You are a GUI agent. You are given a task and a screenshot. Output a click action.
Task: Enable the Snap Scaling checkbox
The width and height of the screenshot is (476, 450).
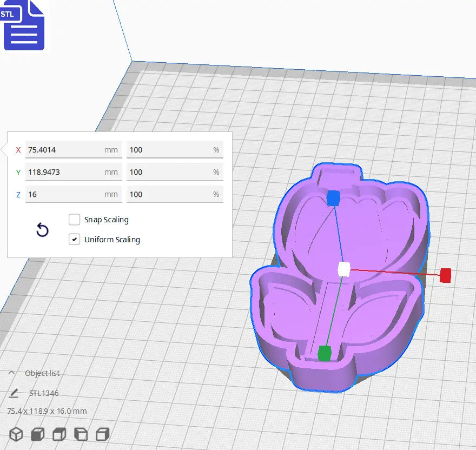tap(74, 220)
